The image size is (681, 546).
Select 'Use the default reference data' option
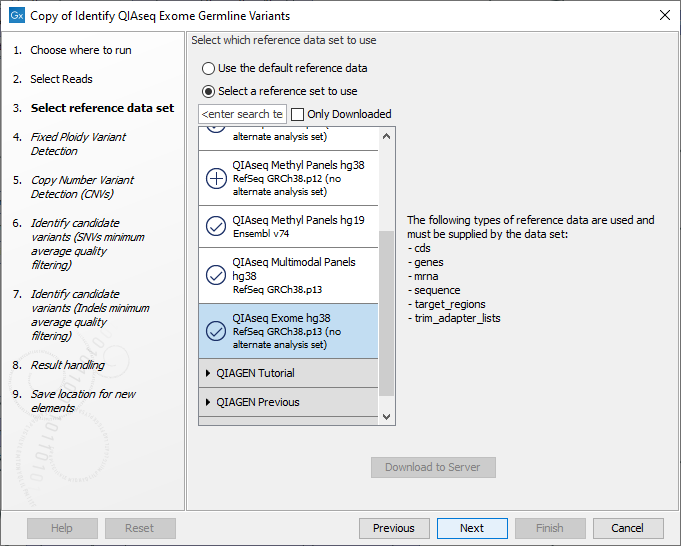click(x=208, y=69)
